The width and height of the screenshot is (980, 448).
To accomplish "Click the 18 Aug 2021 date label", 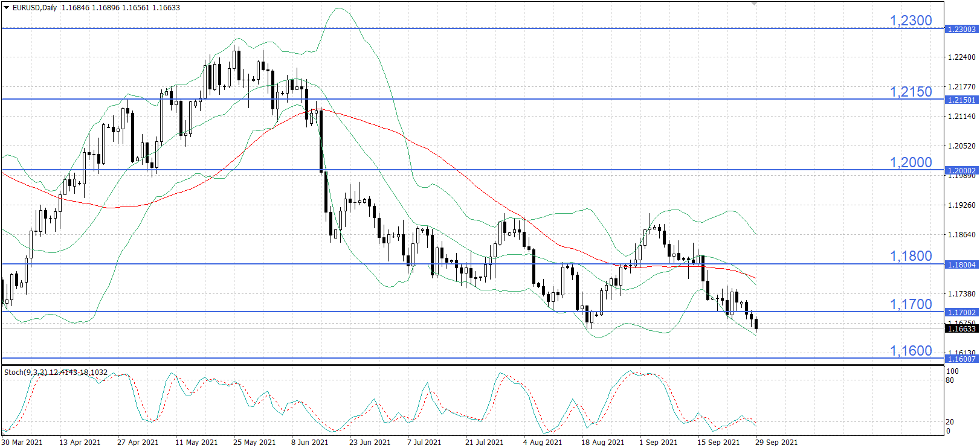I will 602,442.
